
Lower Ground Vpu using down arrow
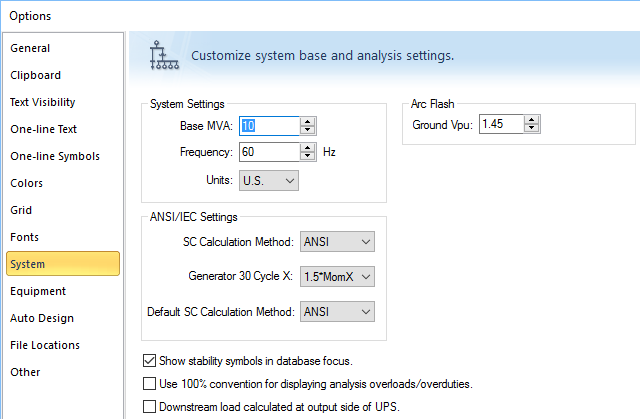[531, 130]
